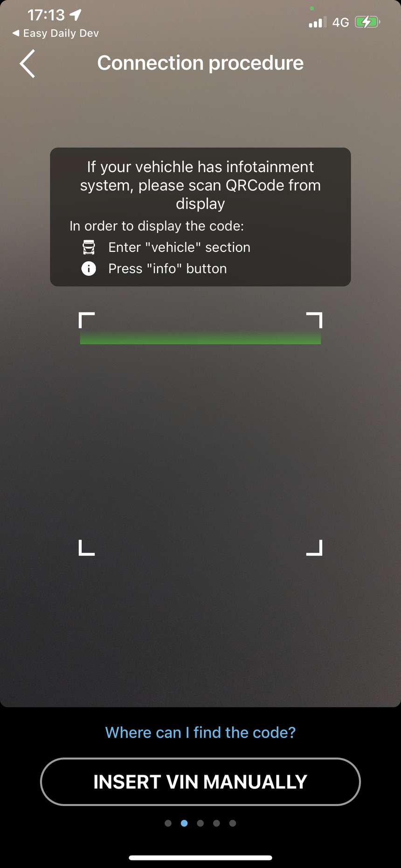
Task: Tap the back arrow icon
Action: (x=27, y=63)
